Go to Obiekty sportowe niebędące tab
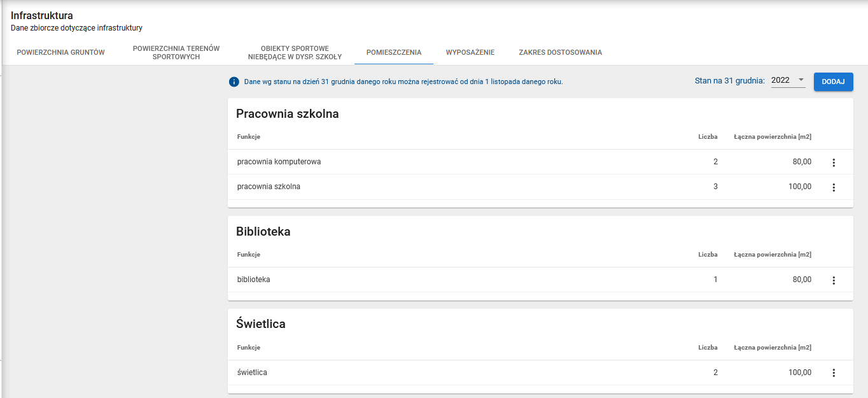Screen dimensions: 868x398 pos(295,52)
